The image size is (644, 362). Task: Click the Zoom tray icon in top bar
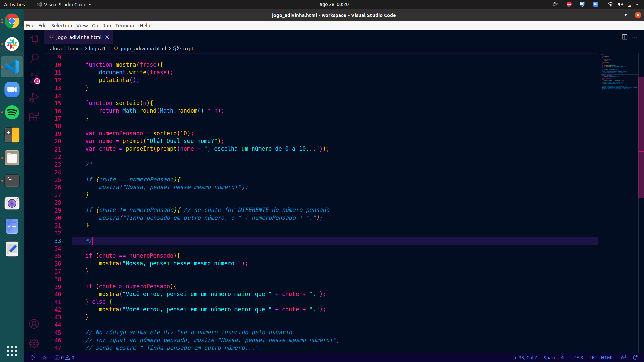595,4
